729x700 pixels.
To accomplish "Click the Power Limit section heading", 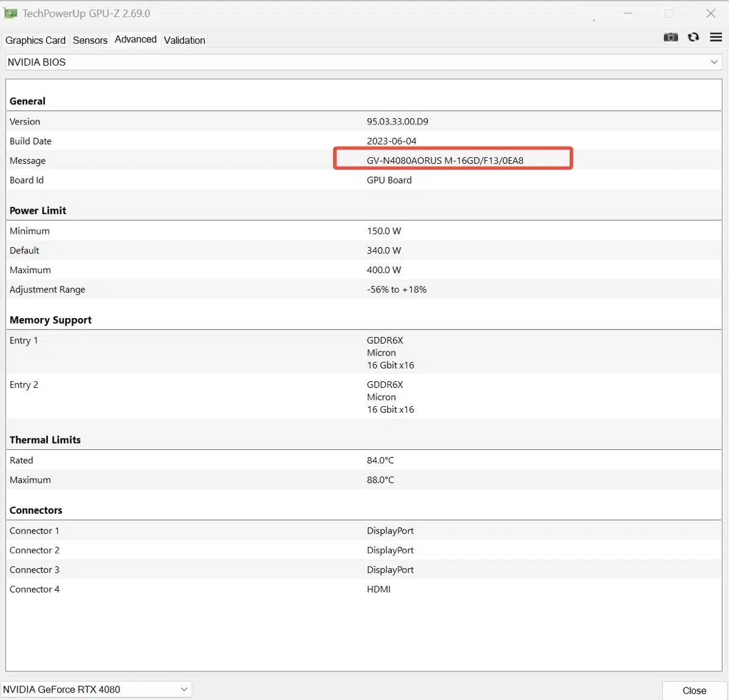I will [38, 210].
